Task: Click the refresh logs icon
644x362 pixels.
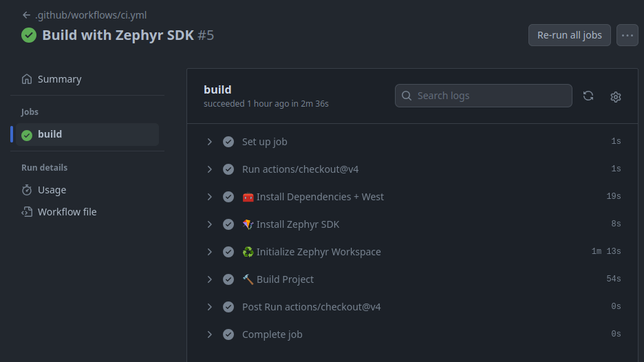Action: [x=588, y=96]
